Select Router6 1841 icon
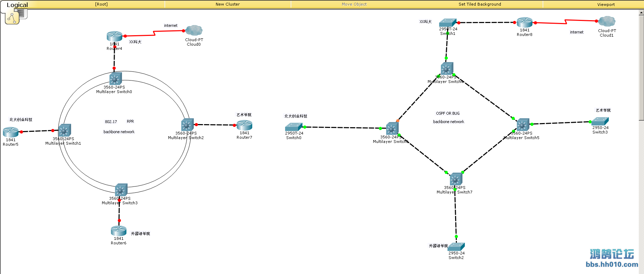 (118, 231)
